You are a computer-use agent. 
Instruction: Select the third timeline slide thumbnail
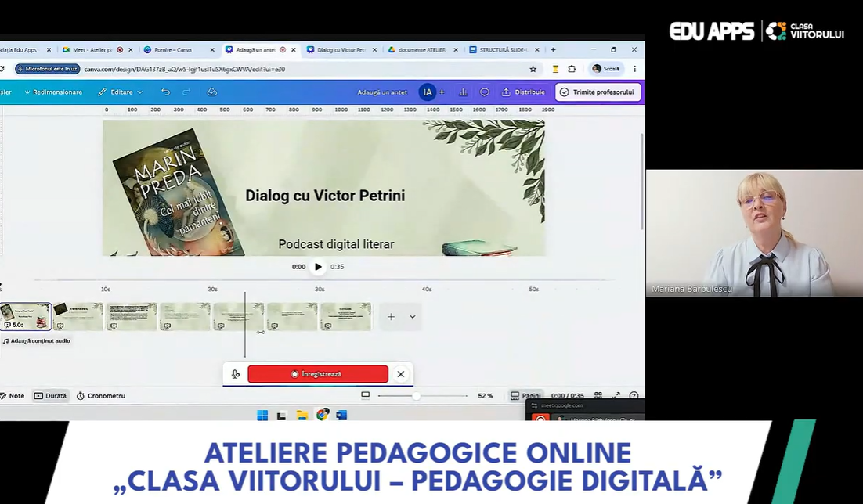[x=132, y=317]
